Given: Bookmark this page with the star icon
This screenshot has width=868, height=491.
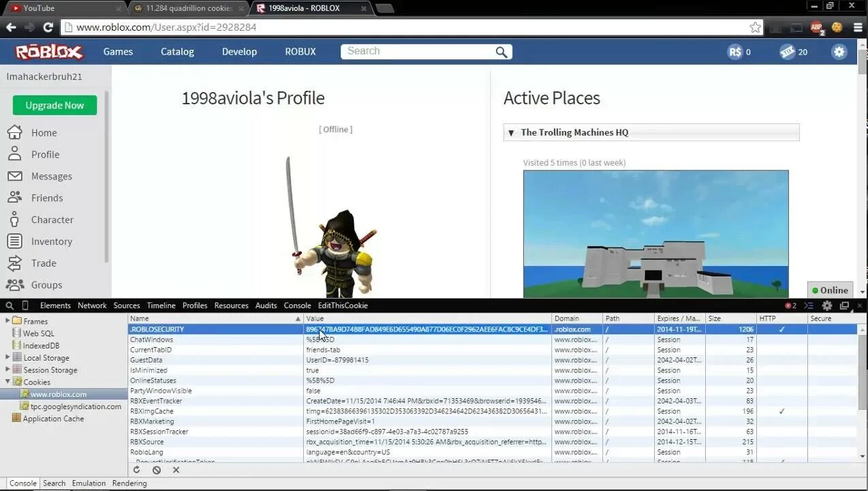Looking at the screenshot, I should pyautogui.click(x=755, y=27).
